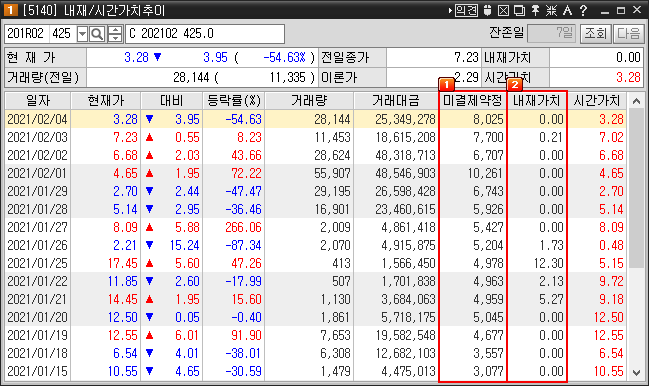
Task: Click the table scrollbar down arrow
Action: point(636,372)
